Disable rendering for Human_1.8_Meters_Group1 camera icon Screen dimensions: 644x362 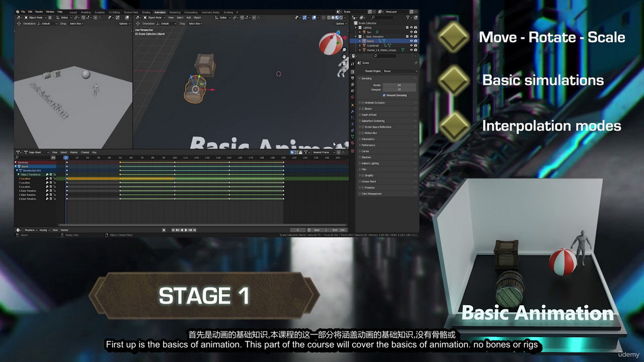[x=415, y=50]
